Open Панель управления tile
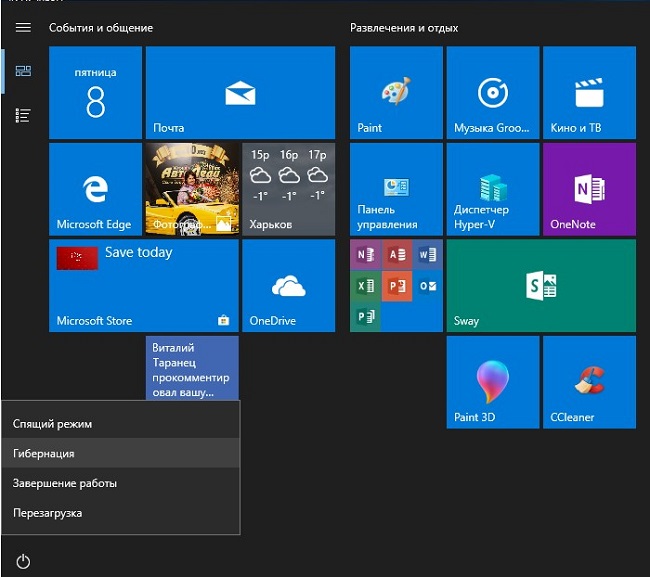650x577 pixels. click(x=396, y=189)
